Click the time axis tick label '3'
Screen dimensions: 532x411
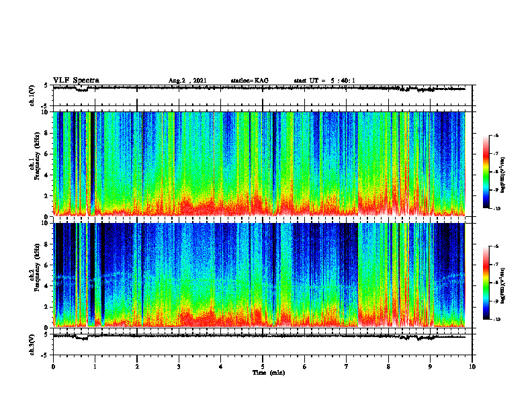point(179,367)
